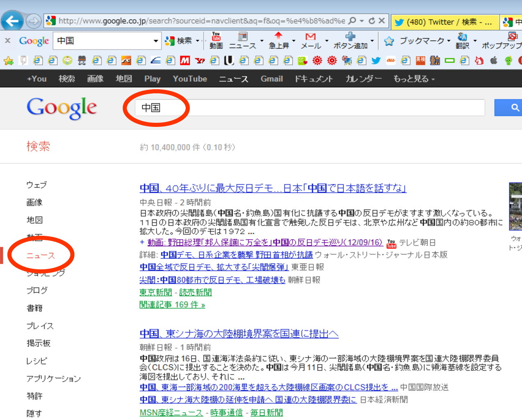Select アプリケーション in the left sidebar

click(54, 379)
